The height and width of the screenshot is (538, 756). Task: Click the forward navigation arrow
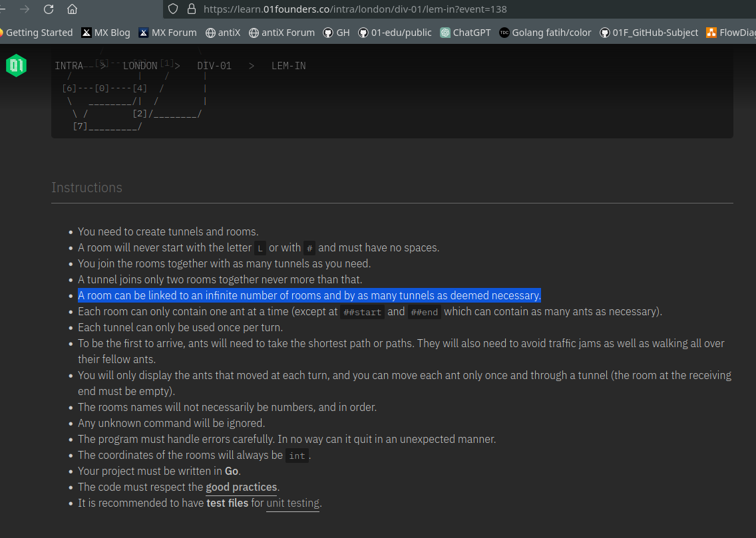tap(24, 9)
